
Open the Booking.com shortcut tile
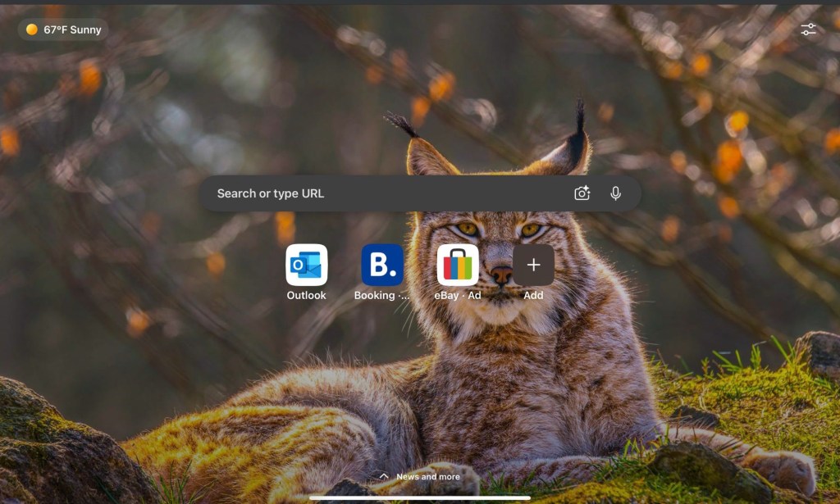382,265
